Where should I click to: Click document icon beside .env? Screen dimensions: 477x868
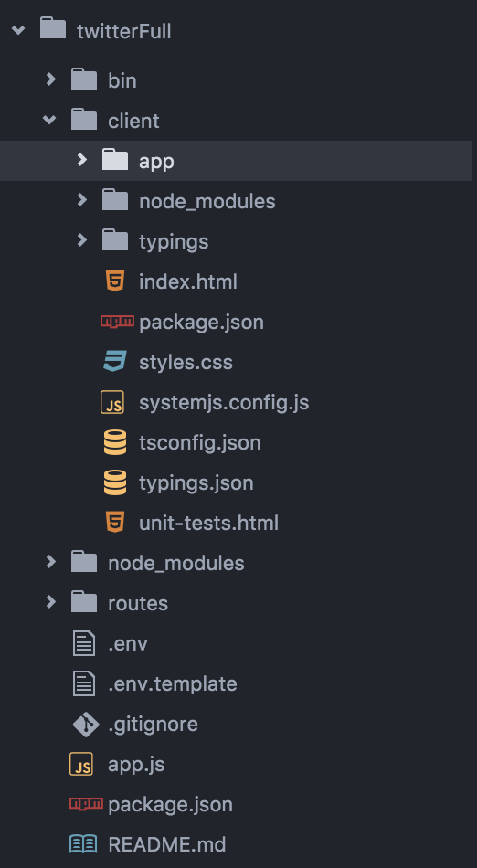(83, 643)
